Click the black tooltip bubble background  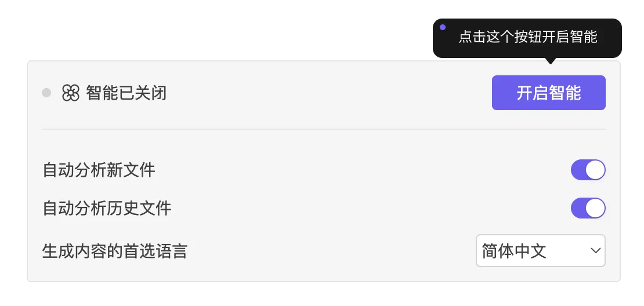coord(609,49)
